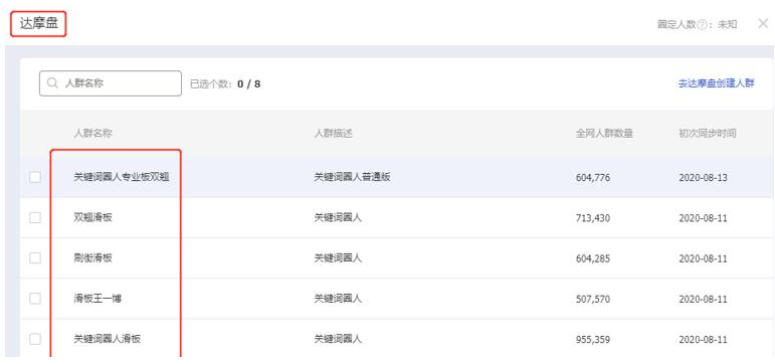Select the 双翘滑板 crowd name
The image size is (775, 364).
(x=92, y=218)
